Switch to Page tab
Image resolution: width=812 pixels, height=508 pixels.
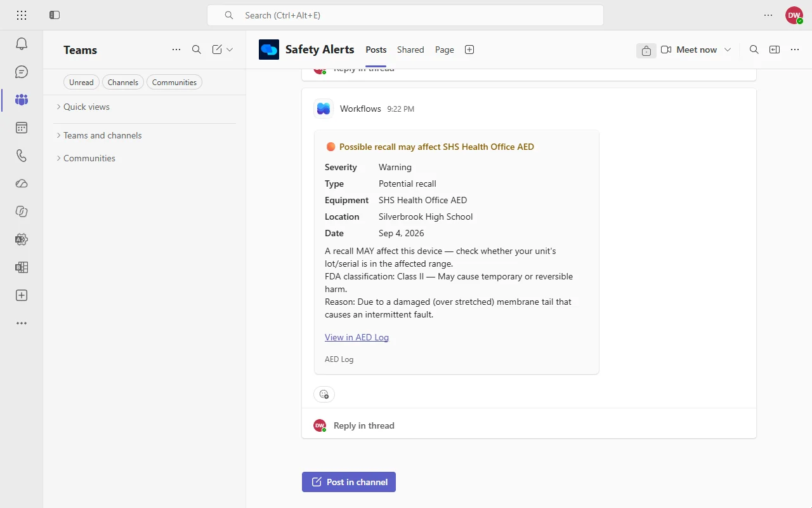445,50
